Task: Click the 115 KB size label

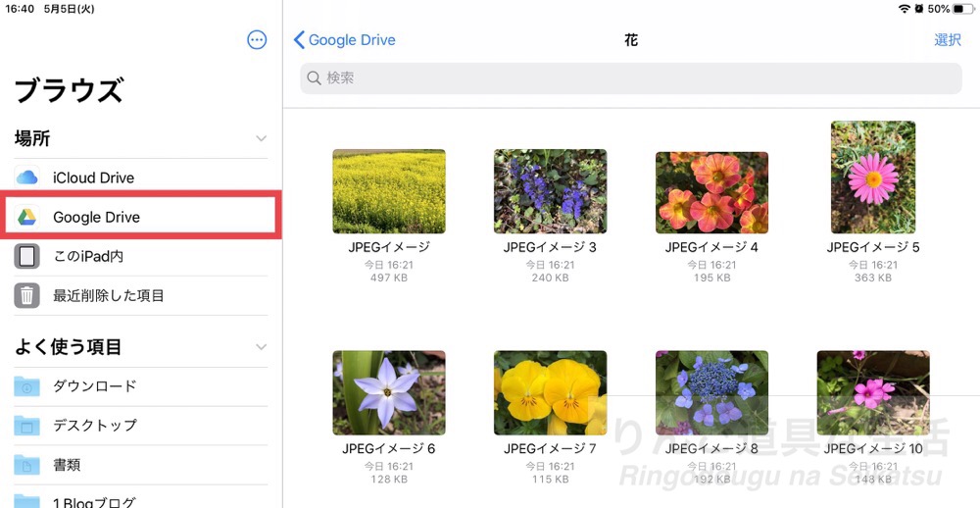Action: [550, 480]
